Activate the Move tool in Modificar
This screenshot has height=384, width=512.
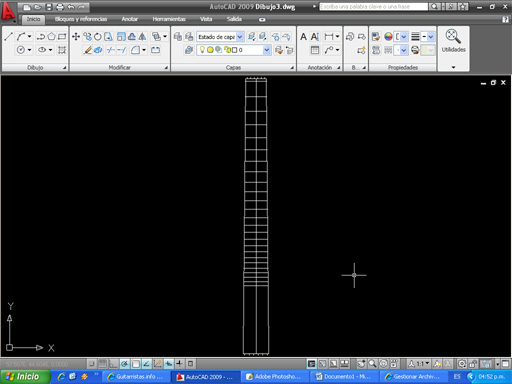76,36
